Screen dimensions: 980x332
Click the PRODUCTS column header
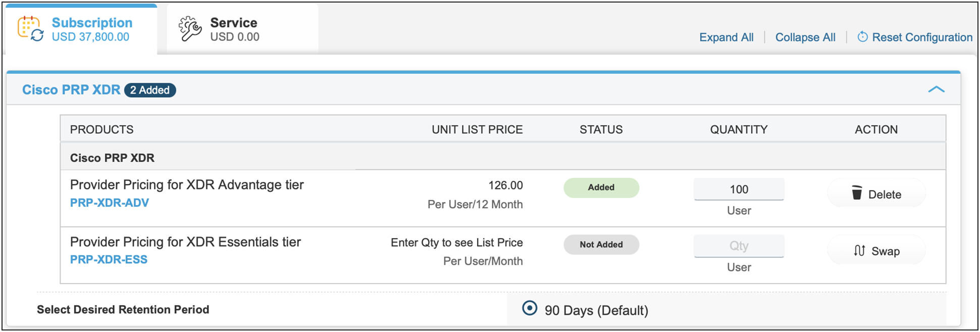click(101, 129)
